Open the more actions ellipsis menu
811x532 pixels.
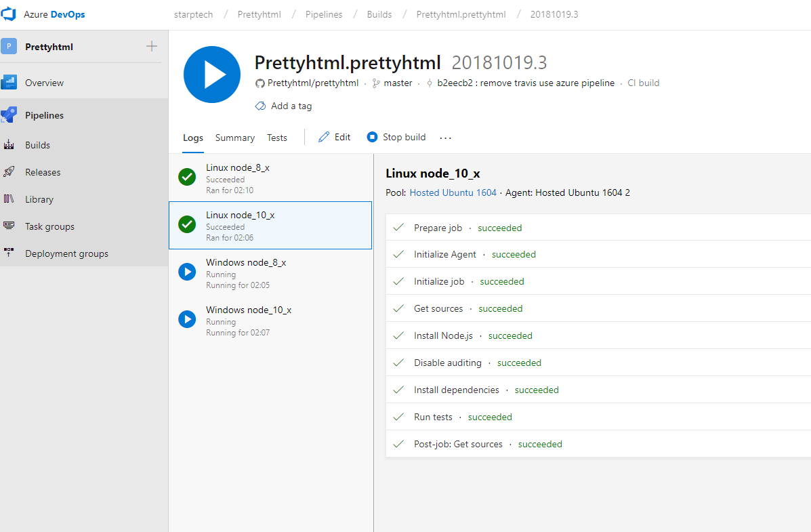tap(445, 138)
